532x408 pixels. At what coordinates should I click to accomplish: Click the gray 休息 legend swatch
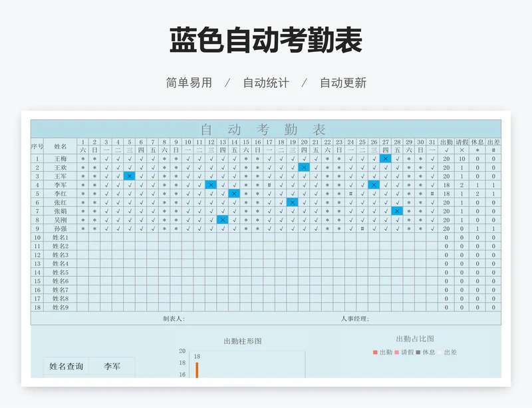418,352
